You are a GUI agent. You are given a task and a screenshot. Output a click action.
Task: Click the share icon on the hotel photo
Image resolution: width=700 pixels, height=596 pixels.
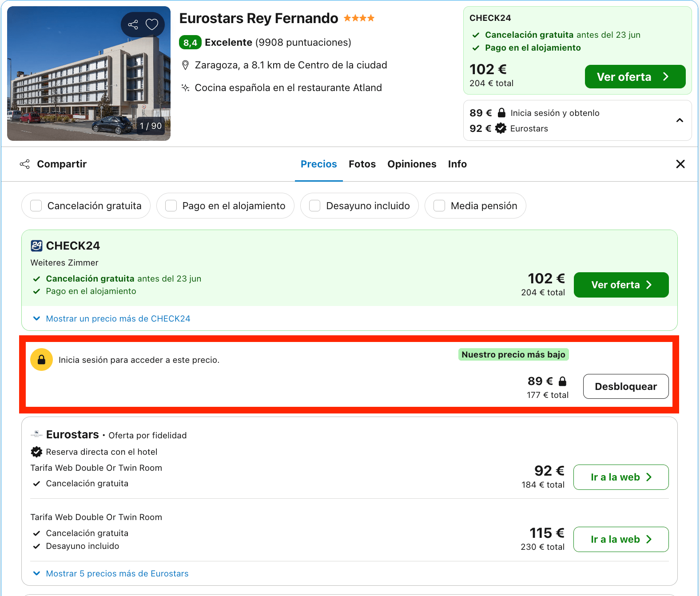click(133, 24)
